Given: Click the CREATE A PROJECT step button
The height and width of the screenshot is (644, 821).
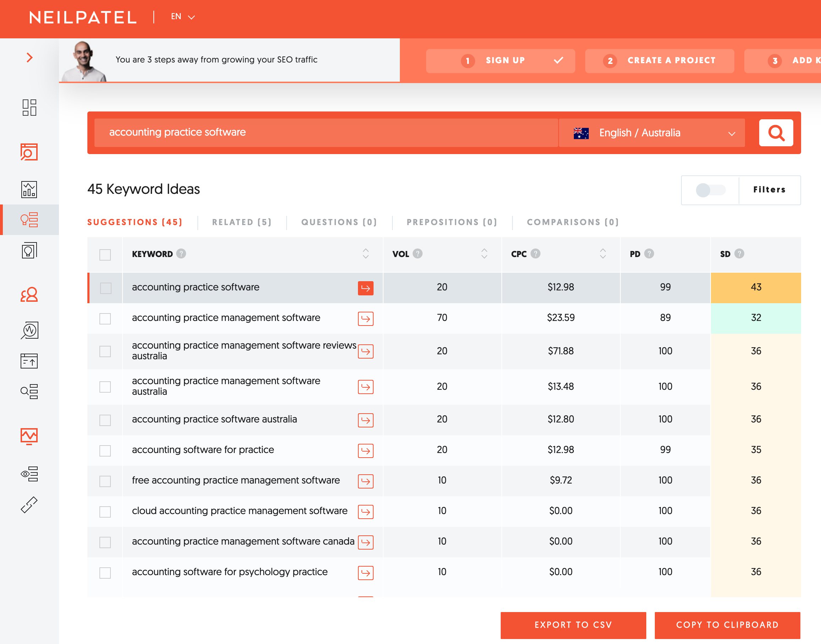Looking at the screenshot, I should [x=659, y=61].
